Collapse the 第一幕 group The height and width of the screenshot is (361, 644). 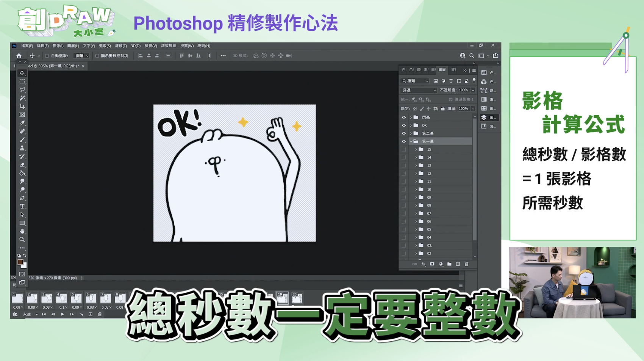click(411, 141)
